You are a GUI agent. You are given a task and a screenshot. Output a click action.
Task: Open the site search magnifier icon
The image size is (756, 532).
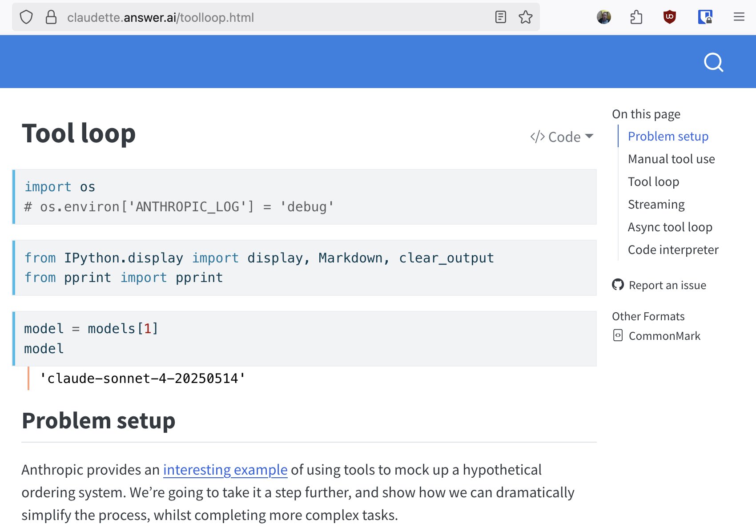point(714,62)
